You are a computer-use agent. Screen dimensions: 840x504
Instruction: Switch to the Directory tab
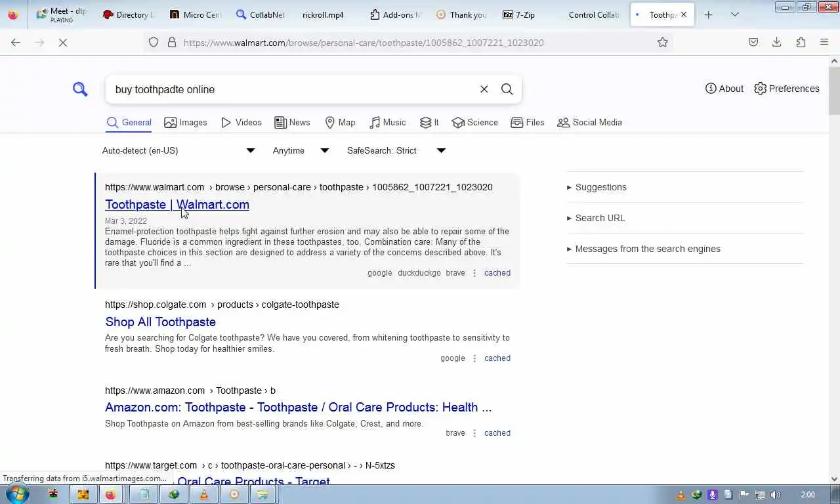[128, 14]
